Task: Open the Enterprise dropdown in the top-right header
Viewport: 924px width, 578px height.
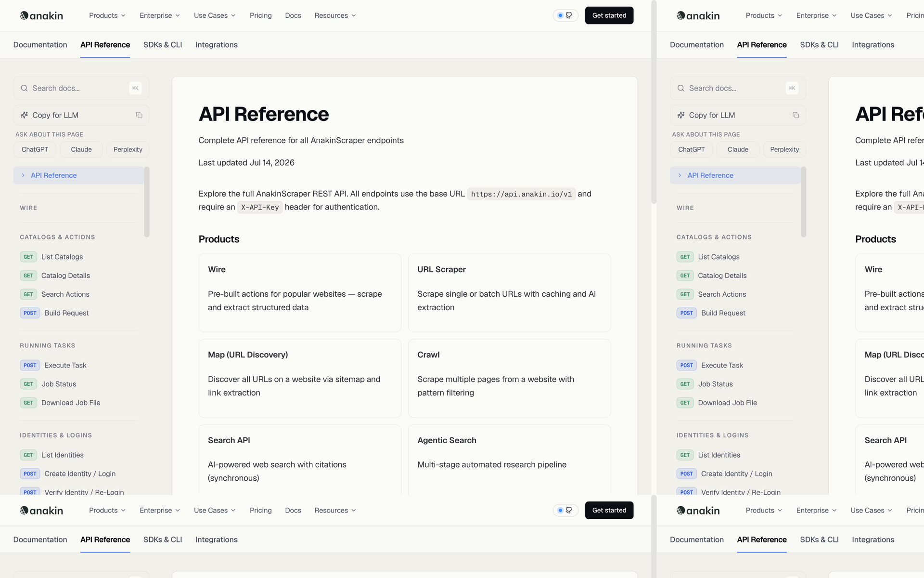Action: tap(816, 15)
